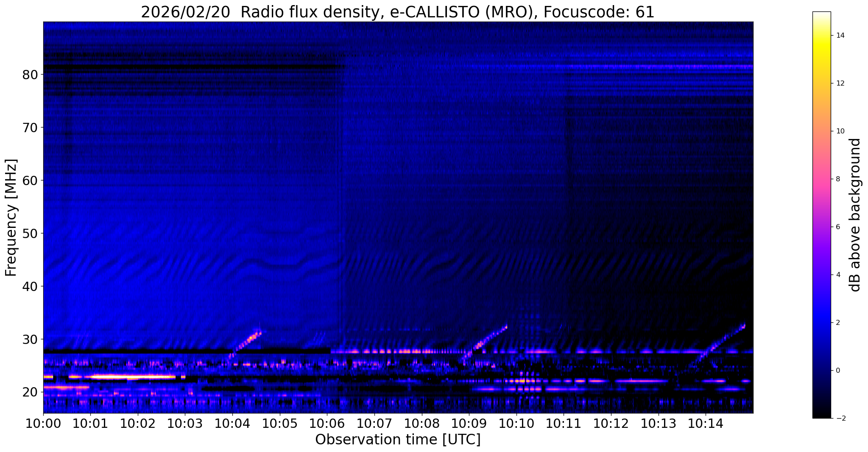868x452 pixels.
Task: Click the 40 MHz frequency tick label
Action: 30,286
